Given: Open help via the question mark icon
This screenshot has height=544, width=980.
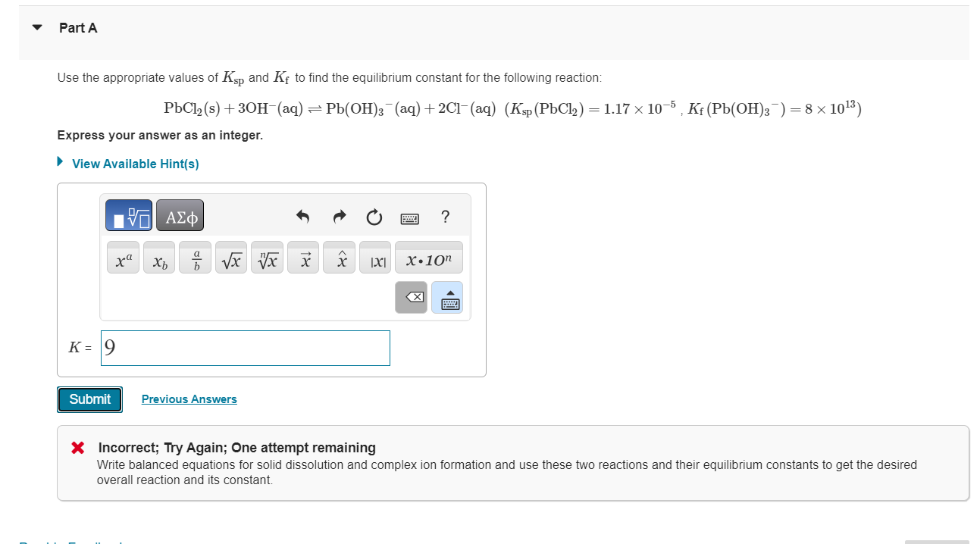Looking at the screenshot, I should [x=445, y=217].
